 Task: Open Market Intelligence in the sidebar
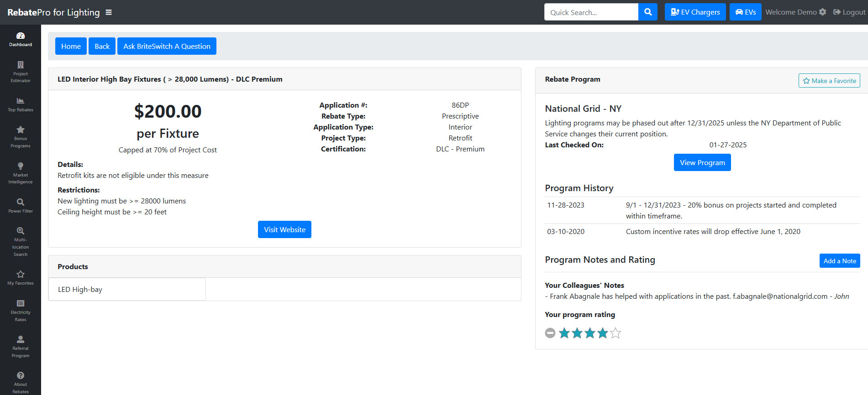pos(21,173)
